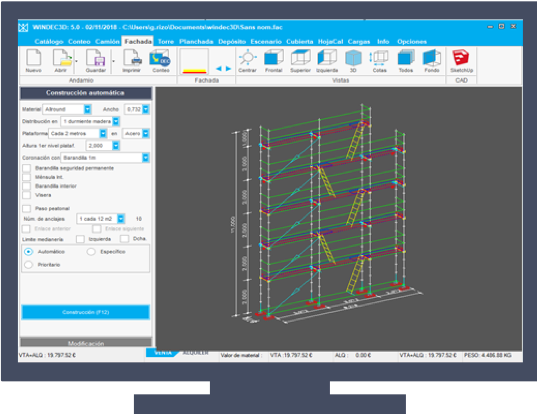Open the Conteo menu tab
This screenshot has width=537, height=414.
pyautogui.click(x=79, y=41)
